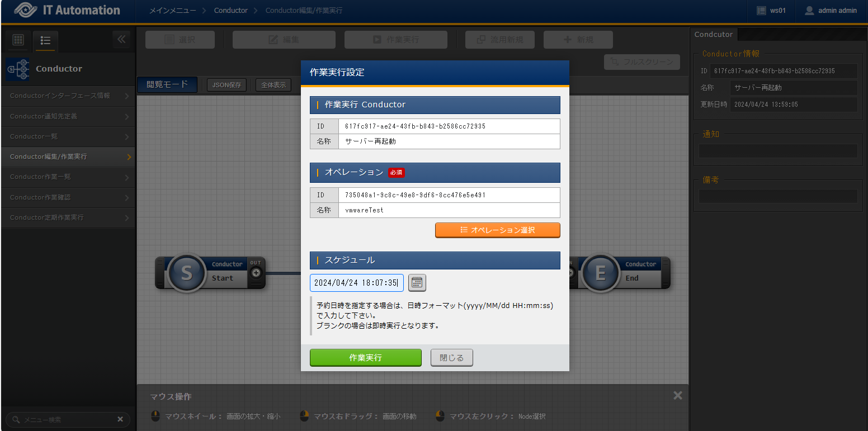Viewport: 868px width, 431px height.
Task: Open the calendar date picker icon
Action: tap(417, 283)
